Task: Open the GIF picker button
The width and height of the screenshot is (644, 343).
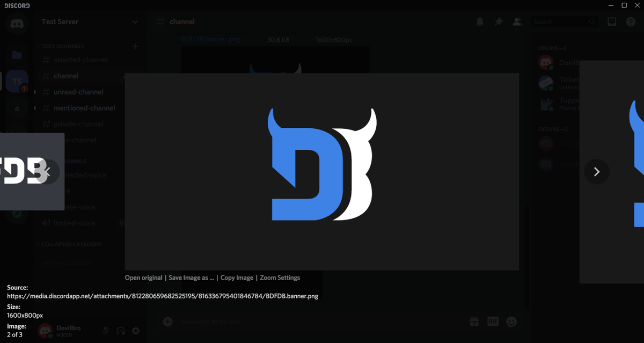Action: 493,322
